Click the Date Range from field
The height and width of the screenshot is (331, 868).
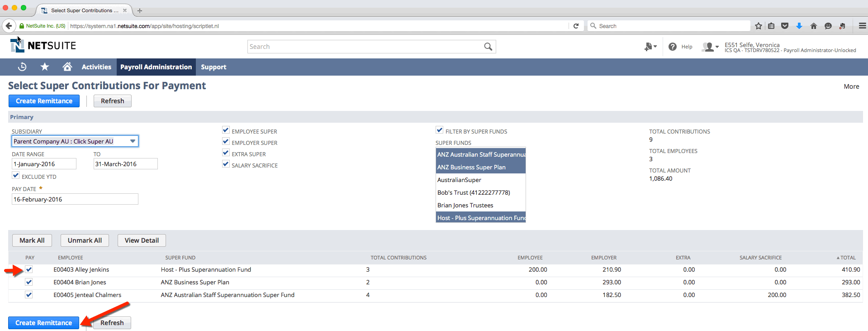click(44, 164)
